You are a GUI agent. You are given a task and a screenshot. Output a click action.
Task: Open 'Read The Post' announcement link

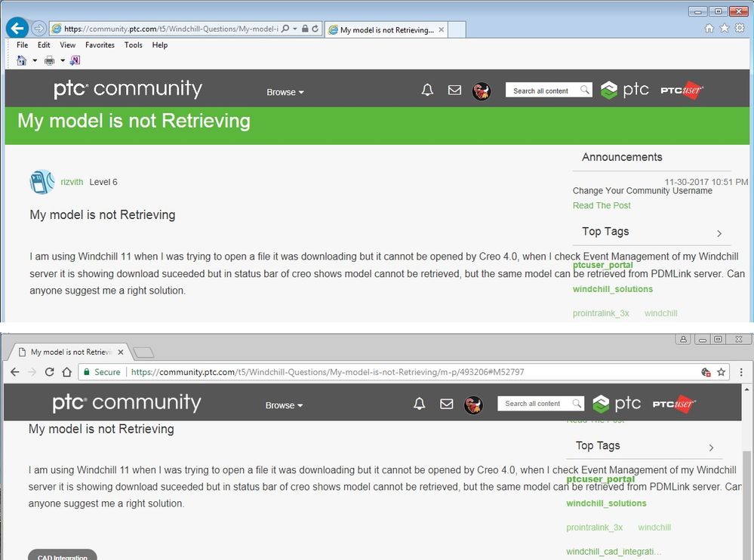click(x=602, y=205)
